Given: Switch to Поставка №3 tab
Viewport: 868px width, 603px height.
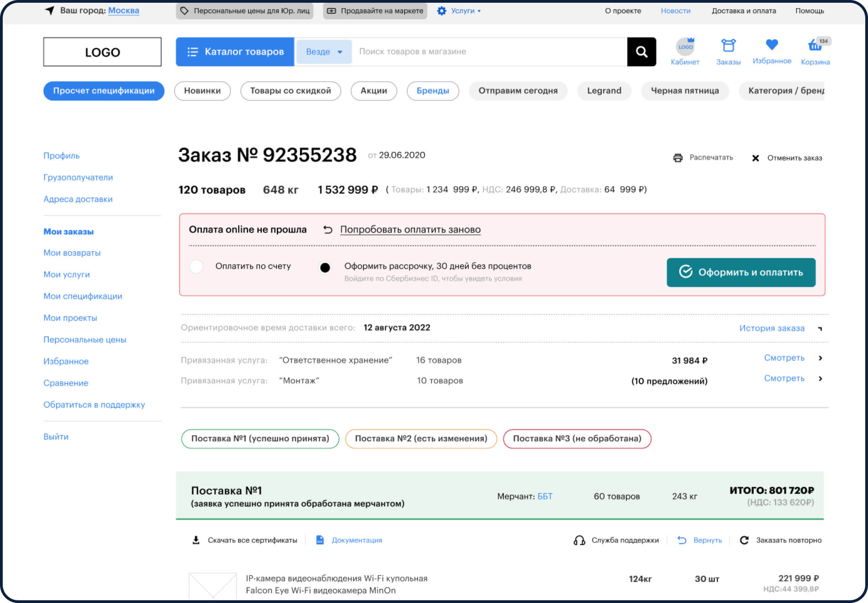Looking at the screenshot, I should (x=577, y=439).
